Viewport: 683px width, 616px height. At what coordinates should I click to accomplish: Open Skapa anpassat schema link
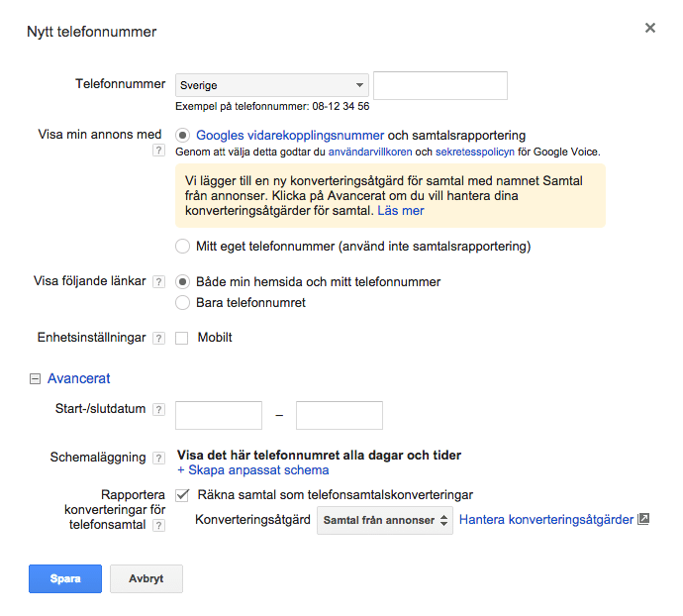[253, 470]
